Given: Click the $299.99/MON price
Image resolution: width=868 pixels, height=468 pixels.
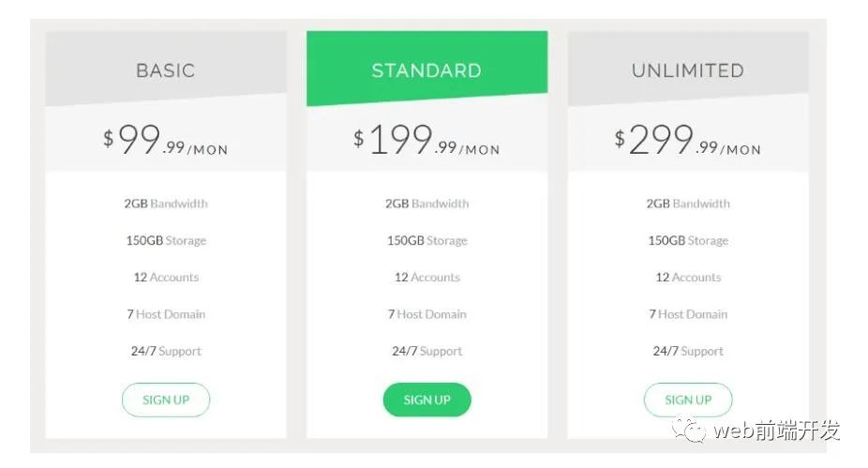Looking at the screenshot, I should pos(688,141).
